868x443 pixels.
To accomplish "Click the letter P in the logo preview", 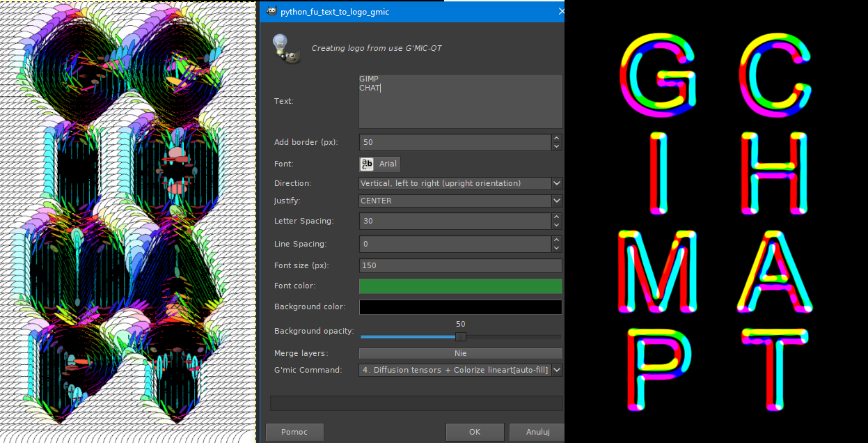I will click(658, 369).
